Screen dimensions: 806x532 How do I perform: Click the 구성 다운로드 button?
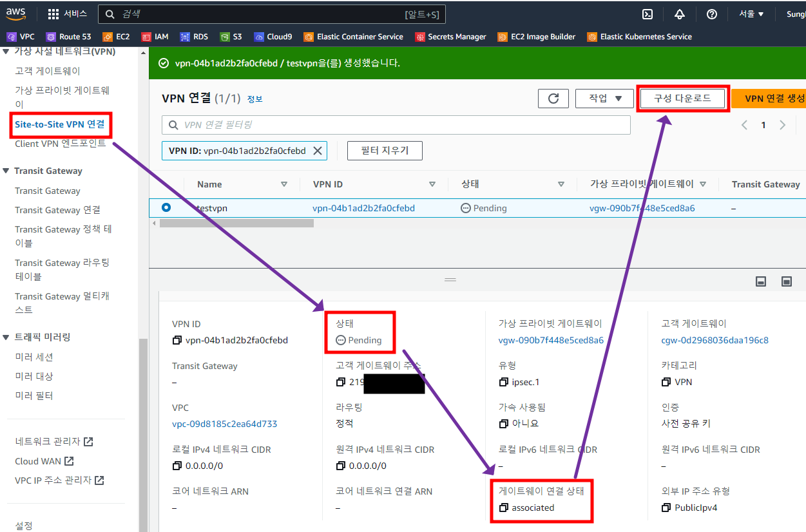[682, 99]
